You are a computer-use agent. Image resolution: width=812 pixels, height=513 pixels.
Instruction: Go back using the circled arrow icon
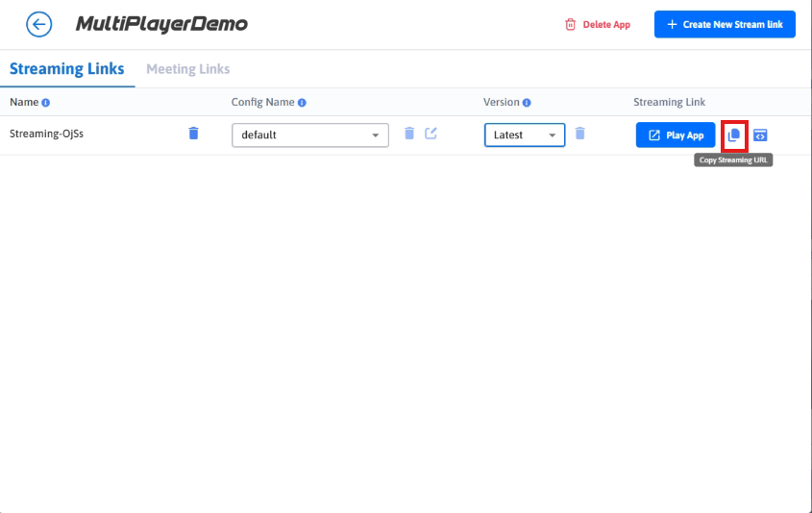click(38, 25)
